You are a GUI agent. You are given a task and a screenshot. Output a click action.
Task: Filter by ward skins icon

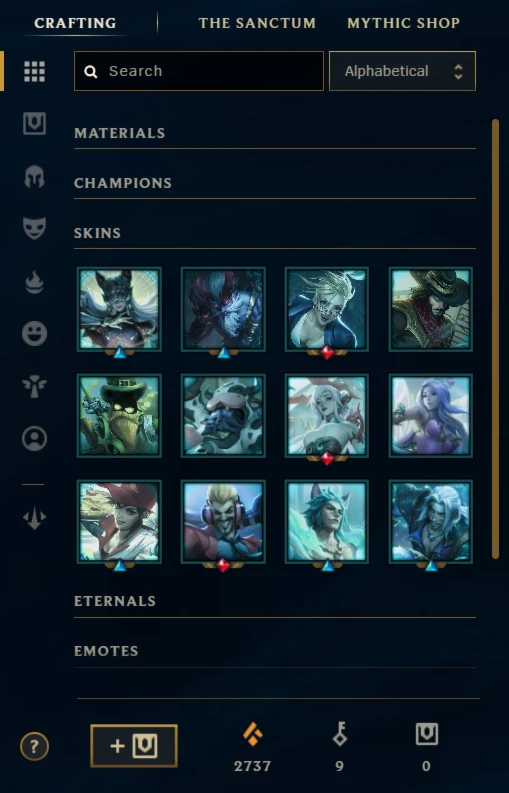coord(34,387)
